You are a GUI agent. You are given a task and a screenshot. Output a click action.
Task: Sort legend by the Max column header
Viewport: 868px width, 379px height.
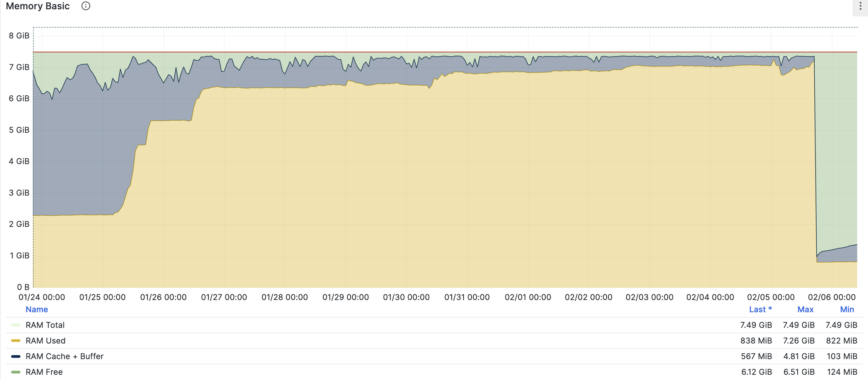(x=805, y=309)
